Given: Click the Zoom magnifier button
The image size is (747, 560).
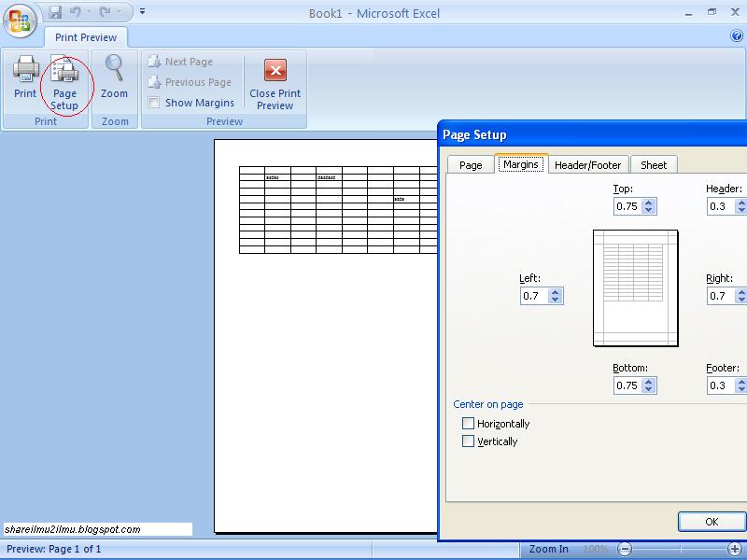Looking at the screenshot, I should click(x=114, y=77).
